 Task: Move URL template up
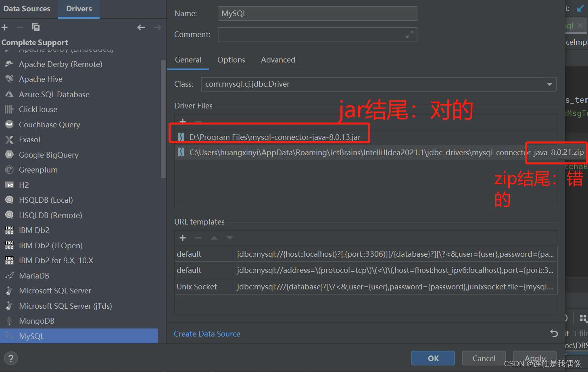(214, 238)
